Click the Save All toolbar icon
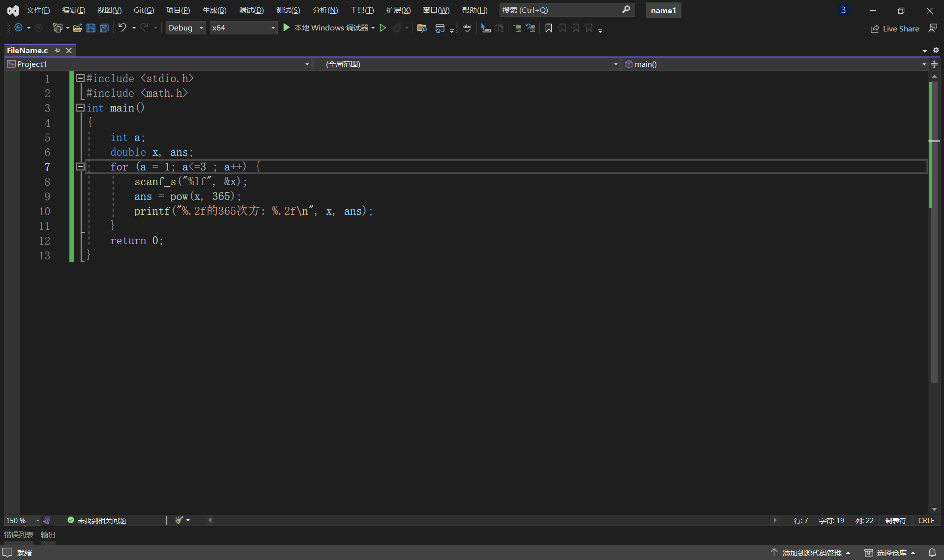Image resolution: width=944 pixels, height=560 pixels. click(x=104, y=28)
